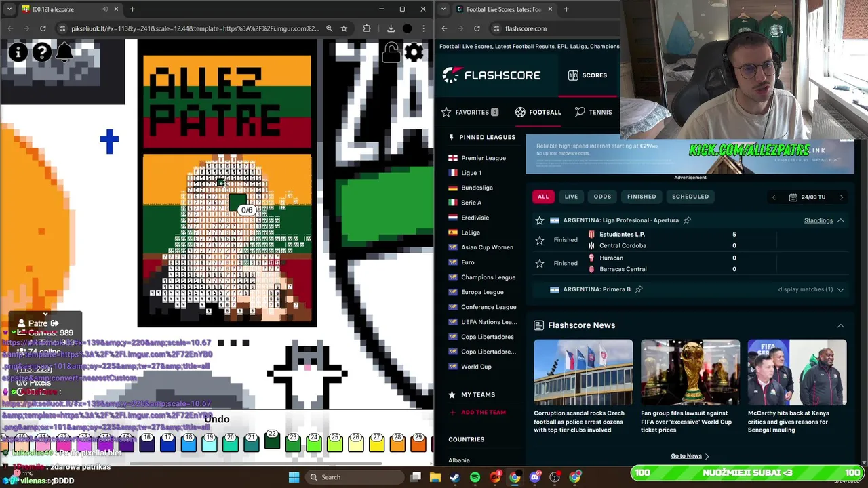Collapse the Flashscore News section
This screenshot has width=868, height=488.
click(840, 326)
